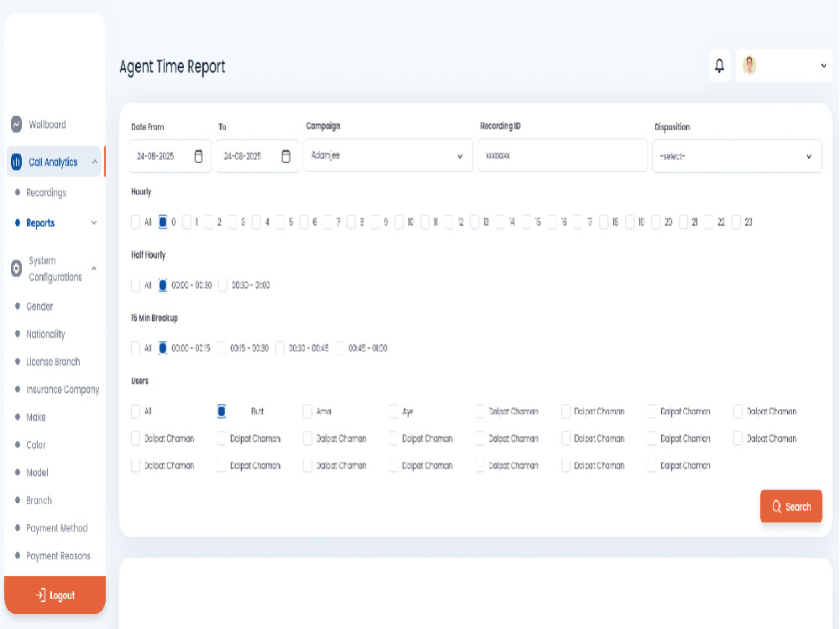Check the hour 1 checkbox

(186, 222)
